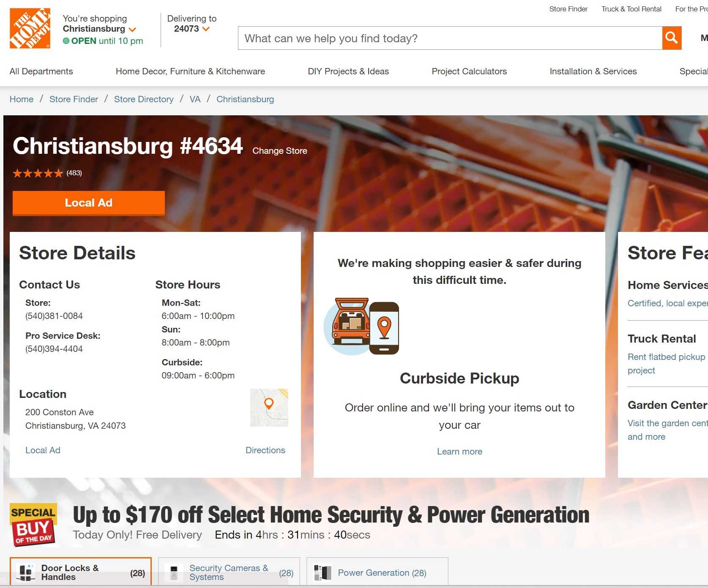Click the VA breadcrumb link

click(195, 99)
